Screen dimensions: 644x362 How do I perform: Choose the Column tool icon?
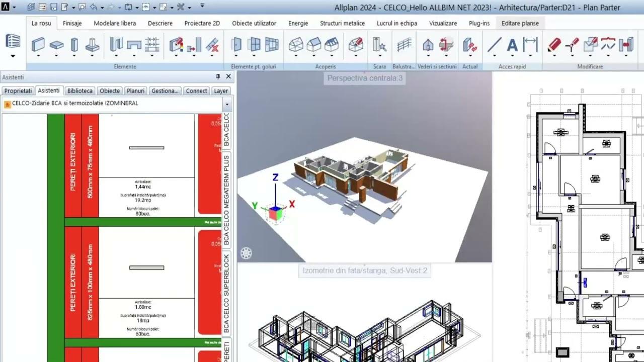point(74,45)
